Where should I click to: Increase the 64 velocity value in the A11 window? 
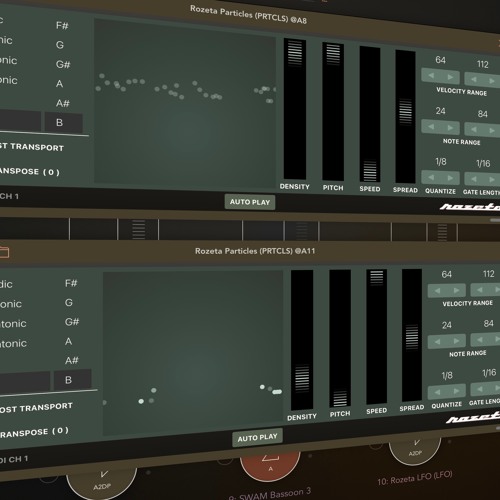pos(456,291)
